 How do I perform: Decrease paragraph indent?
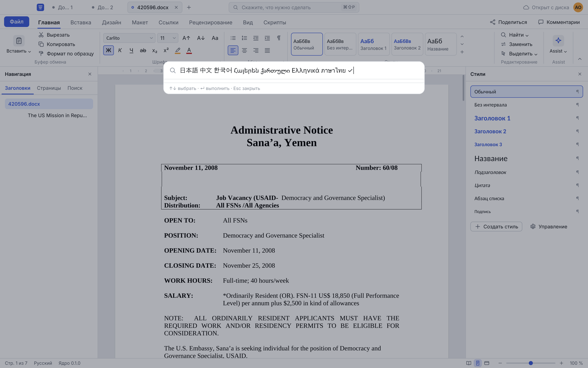(256, 38)
